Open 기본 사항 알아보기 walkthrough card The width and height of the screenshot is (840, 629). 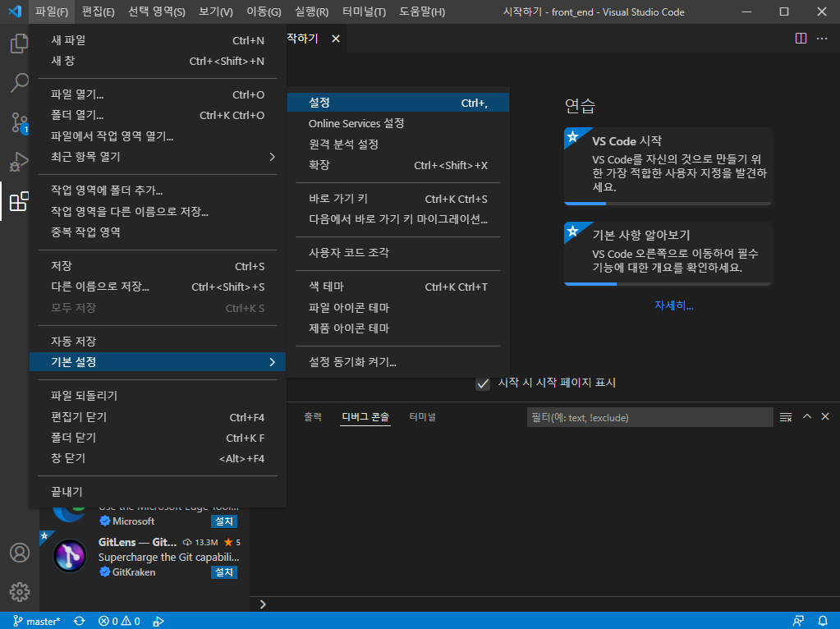point(668,254)
